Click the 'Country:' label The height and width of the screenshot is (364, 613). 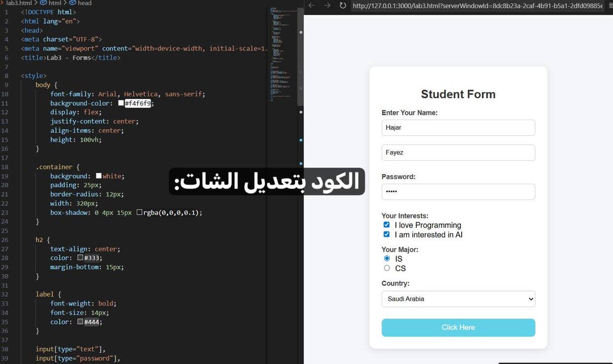point(395,283)
